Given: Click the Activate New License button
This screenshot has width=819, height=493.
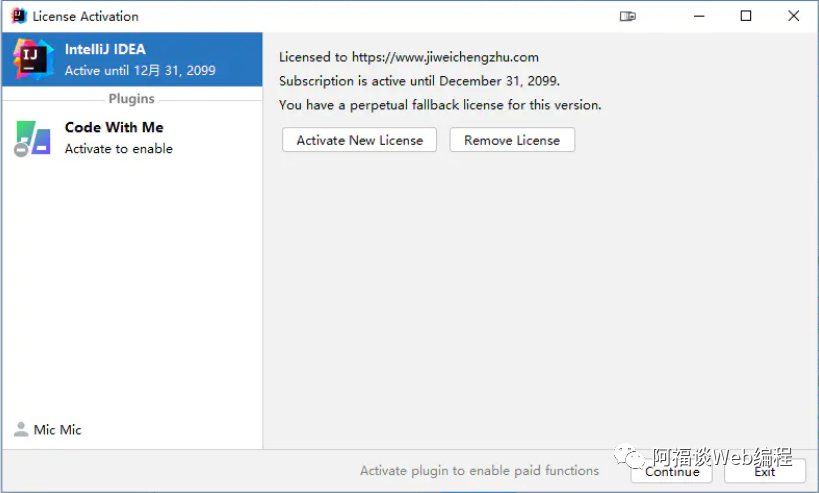Looking at the screenshot, I should click(359, 140).
